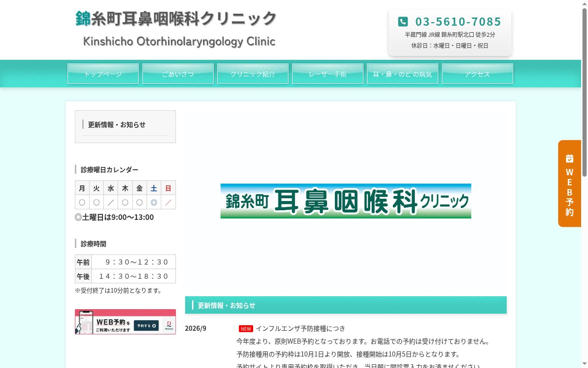This screenshot has height=368, width=588.
Task: Go to the ごあいさつ page
Action: pyautogui.click(x=178, y=74)
